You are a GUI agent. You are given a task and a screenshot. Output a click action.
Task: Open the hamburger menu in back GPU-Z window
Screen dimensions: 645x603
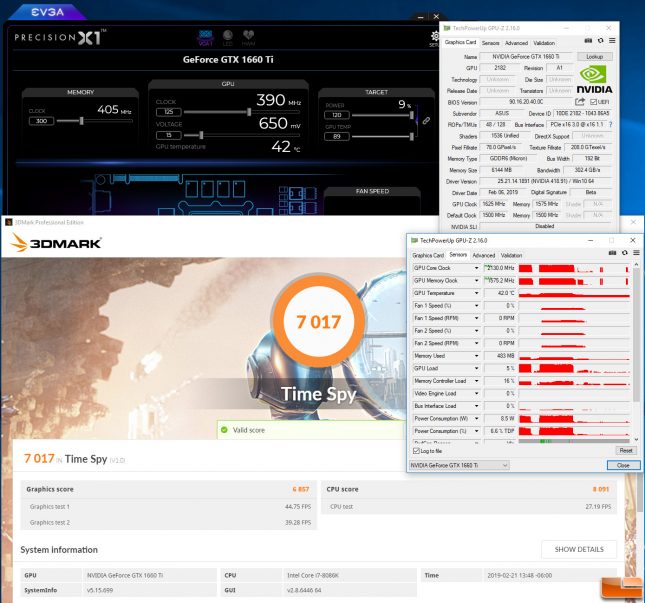point(612,41)
